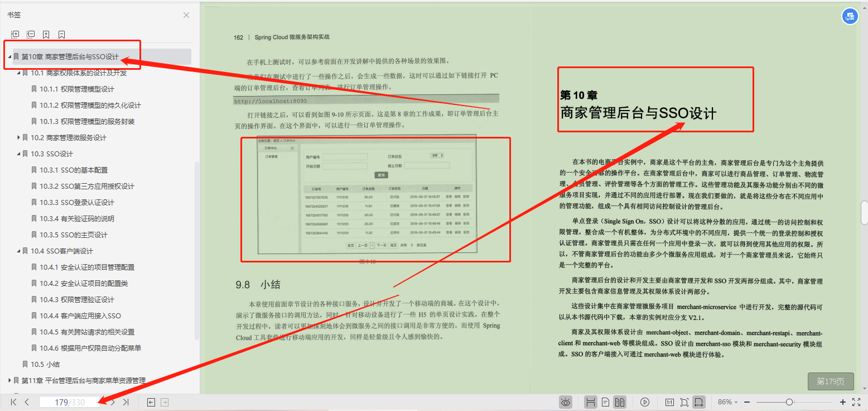Fit the page to window width
This screenshot has width=868, height=411.
(700, 402)
